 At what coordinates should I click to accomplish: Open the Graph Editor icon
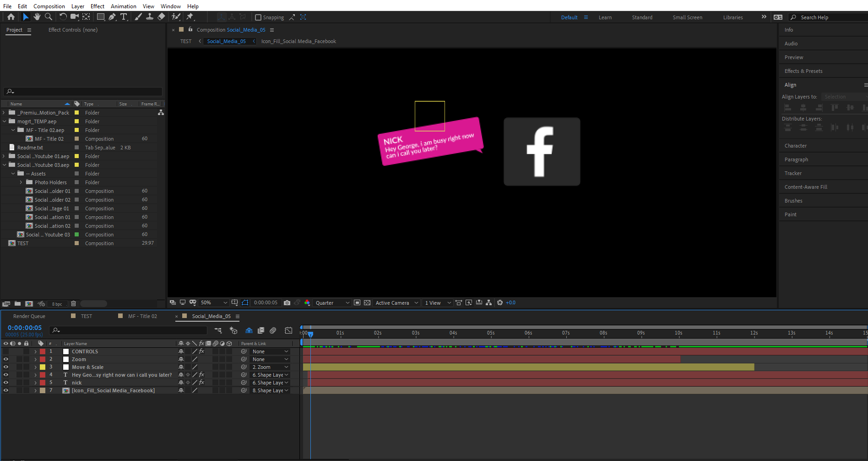288,330
